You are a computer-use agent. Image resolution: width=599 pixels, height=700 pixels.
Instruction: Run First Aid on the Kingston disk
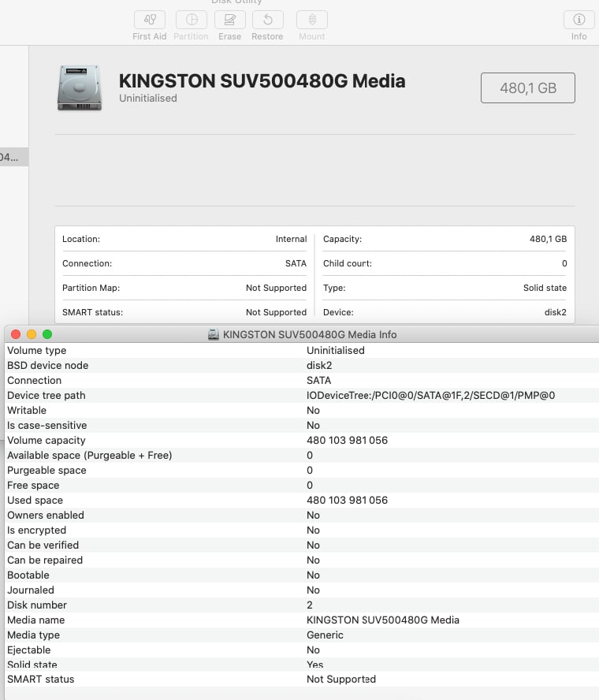(x=150, y=26)
